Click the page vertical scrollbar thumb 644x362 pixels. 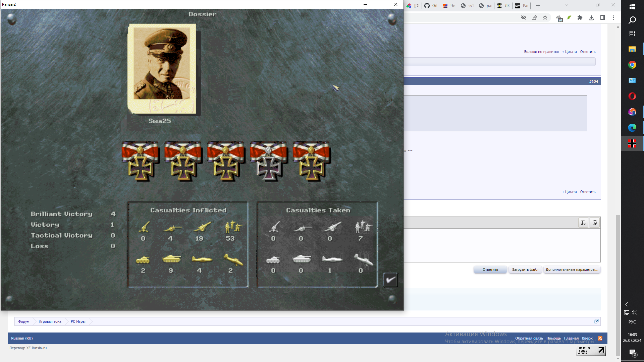618,285
